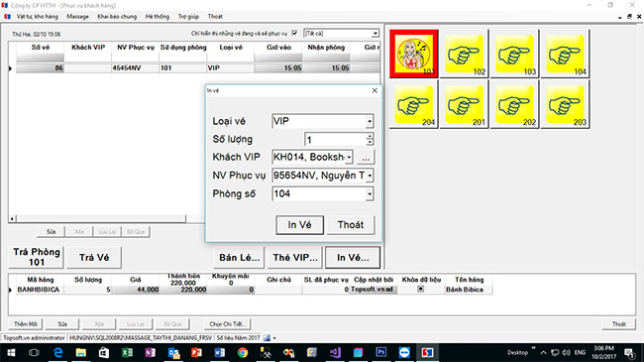
Task: Select the room 102 pointing-hand icon
Action: [464, 54]
